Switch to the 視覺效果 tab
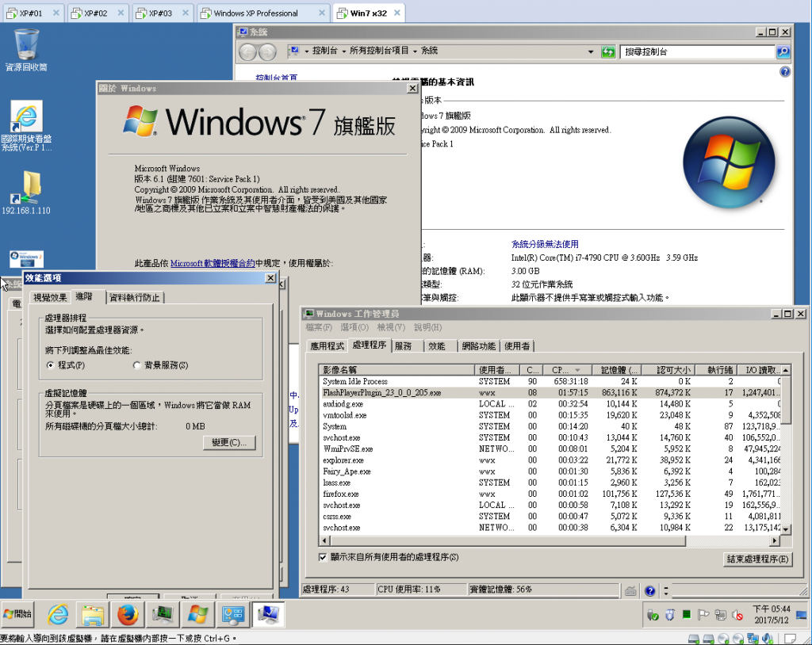 50,297
